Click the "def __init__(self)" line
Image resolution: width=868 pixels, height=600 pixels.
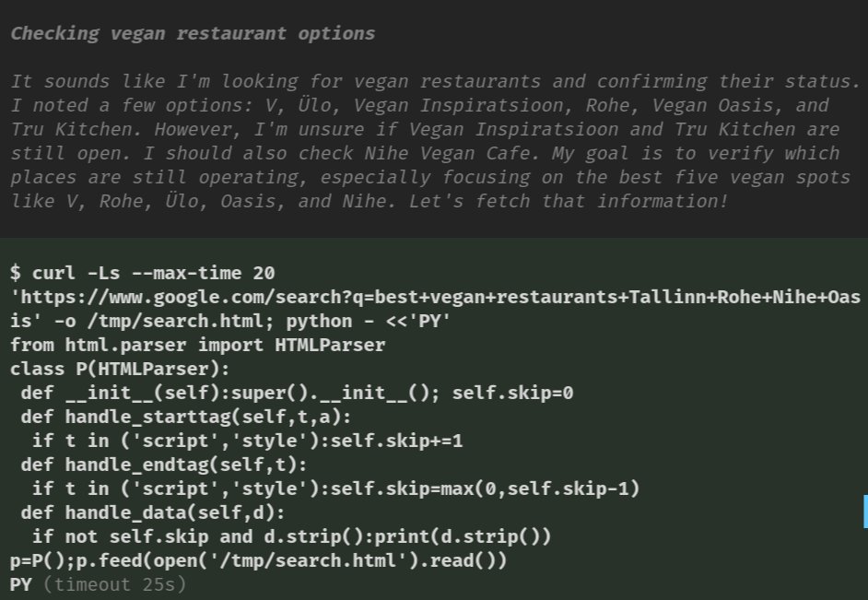[x=298, y=393]
